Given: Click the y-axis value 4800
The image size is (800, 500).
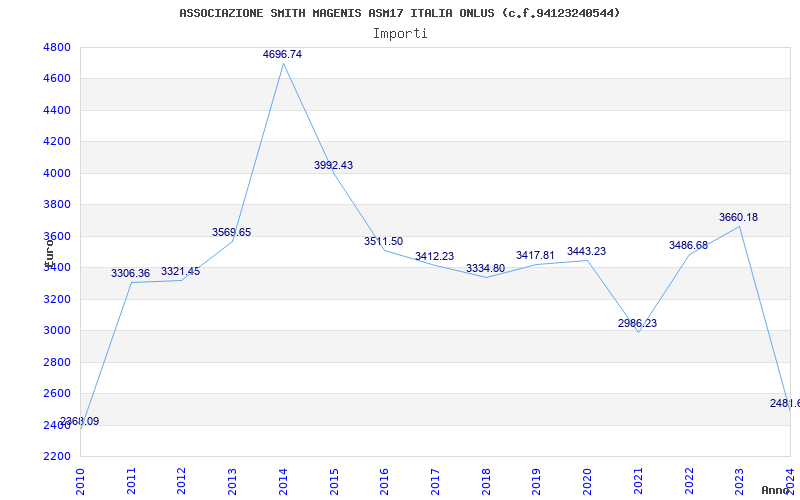Looking at the screenshot, I should tap(55, 47).
